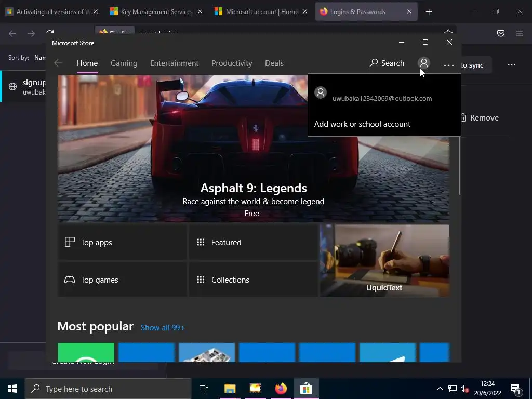Open the green WhatsApp app tile

(86, 352)
